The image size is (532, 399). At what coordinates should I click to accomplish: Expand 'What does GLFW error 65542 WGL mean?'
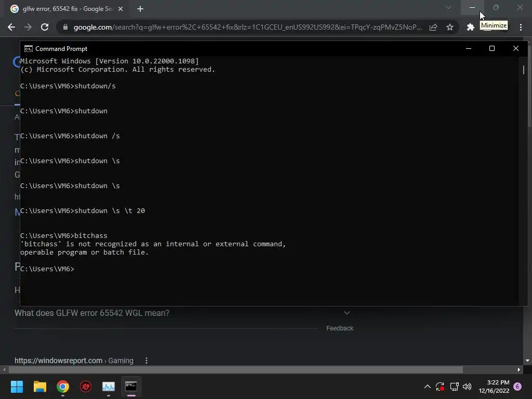[x=182, y=313]
